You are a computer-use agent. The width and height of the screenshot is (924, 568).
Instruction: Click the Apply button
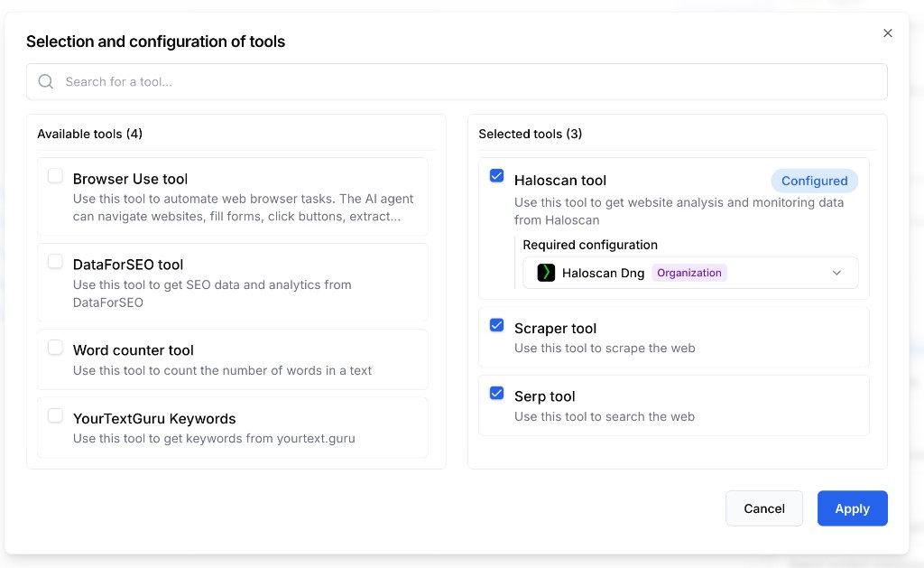pos(852,508)
